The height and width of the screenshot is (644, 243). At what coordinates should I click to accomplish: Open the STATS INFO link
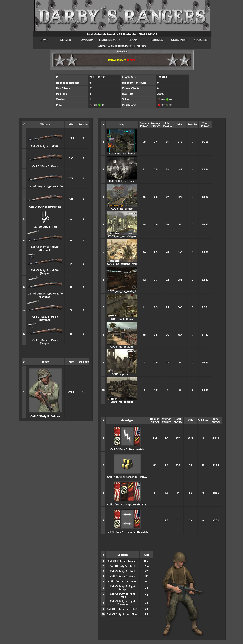click(x=179, y=40)
